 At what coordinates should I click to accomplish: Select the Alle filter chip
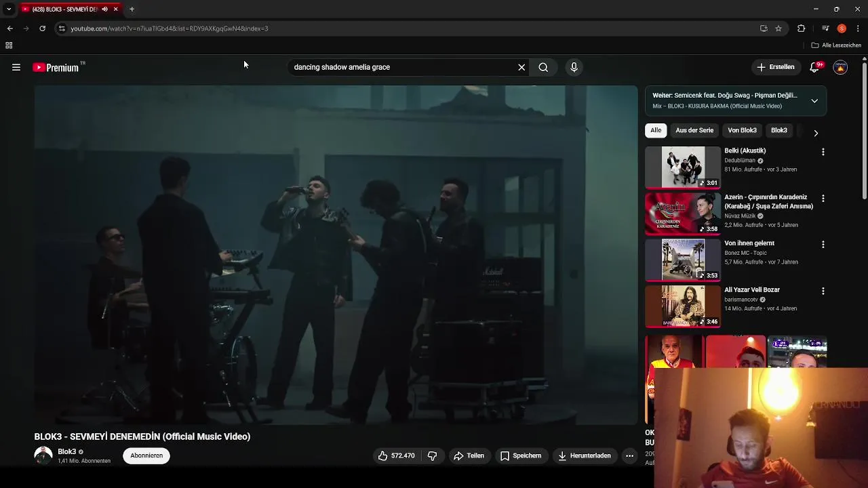click(656, 130)
